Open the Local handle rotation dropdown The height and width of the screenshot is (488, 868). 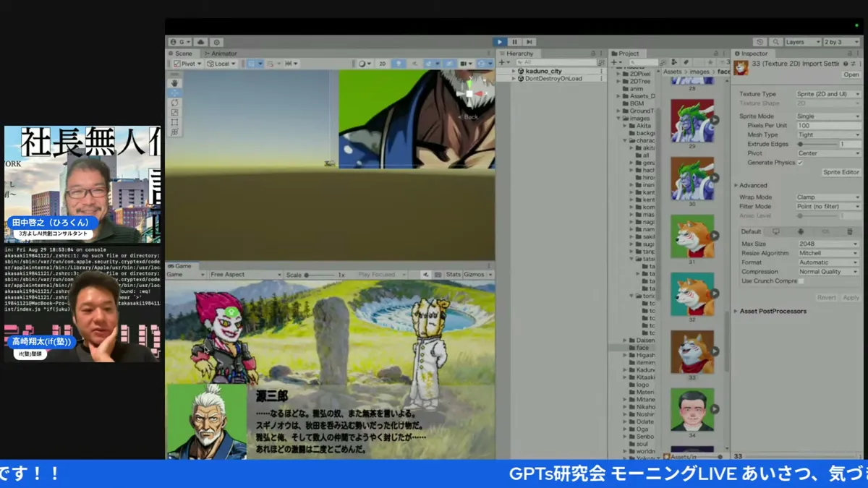point(221,64)
